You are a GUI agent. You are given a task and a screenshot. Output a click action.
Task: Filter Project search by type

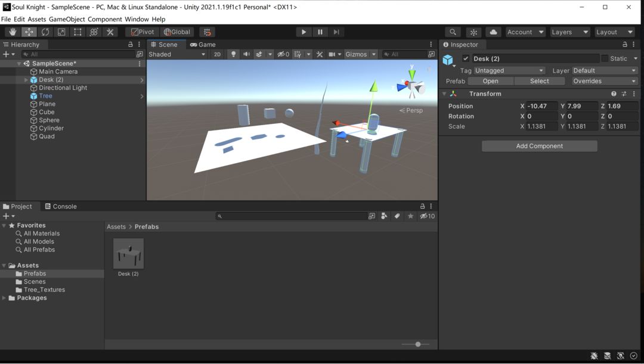(384, 216)
